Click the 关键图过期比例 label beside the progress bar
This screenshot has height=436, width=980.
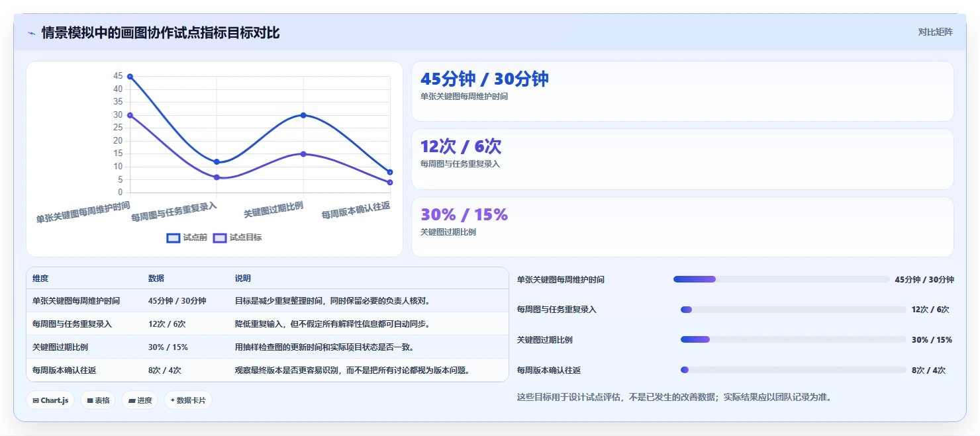(x=545, y=340)
